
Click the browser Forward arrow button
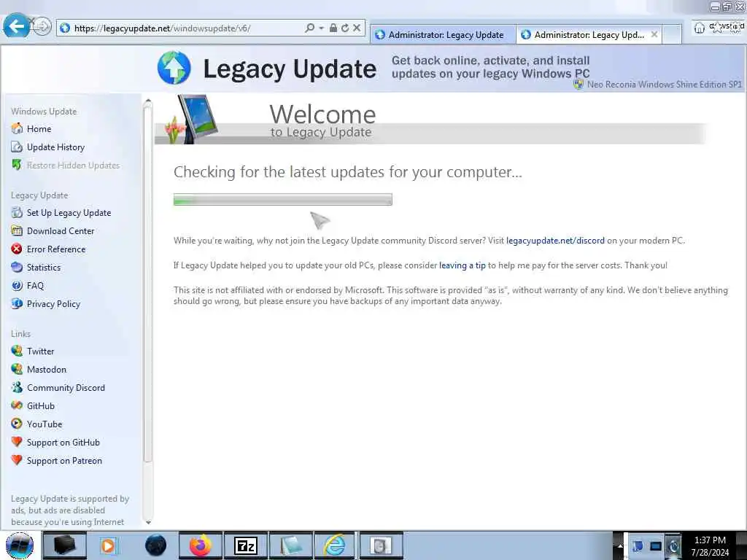(x=42, y=26)
